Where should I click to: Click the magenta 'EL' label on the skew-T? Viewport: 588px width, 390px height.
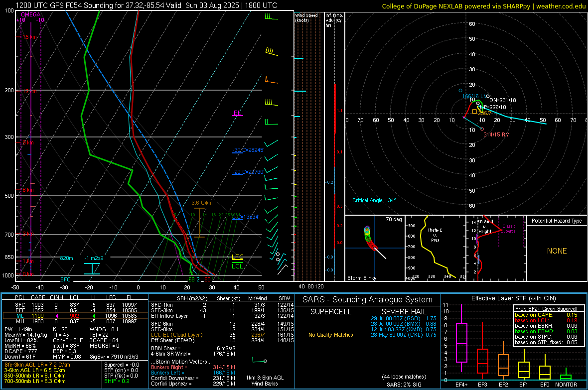pyautogui.click(x=237, y=113)
